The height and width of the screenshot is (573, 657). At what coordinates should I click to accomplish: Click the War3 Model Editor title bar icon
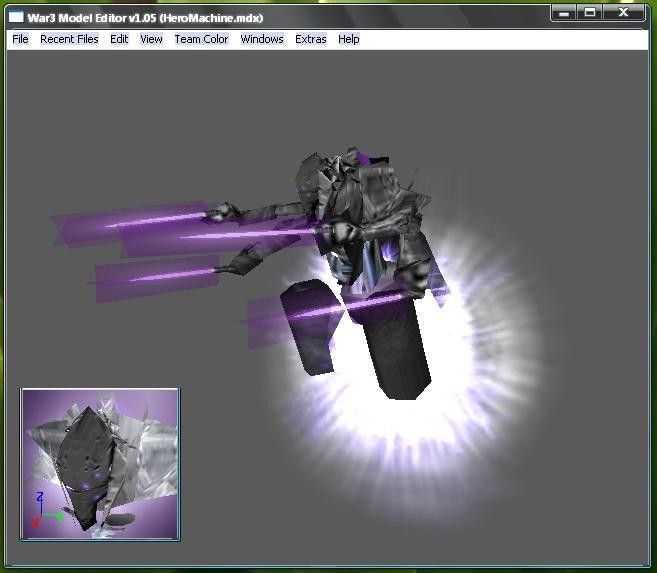(16, 17)
